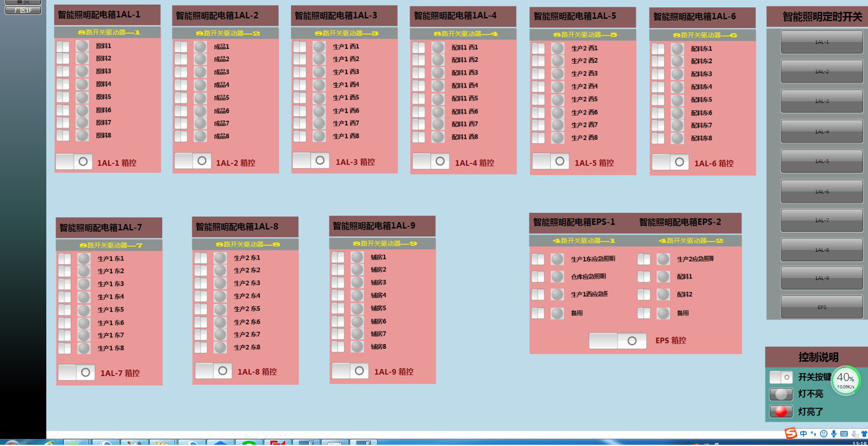Click the microphone icon in IME bar

[833, 434]
